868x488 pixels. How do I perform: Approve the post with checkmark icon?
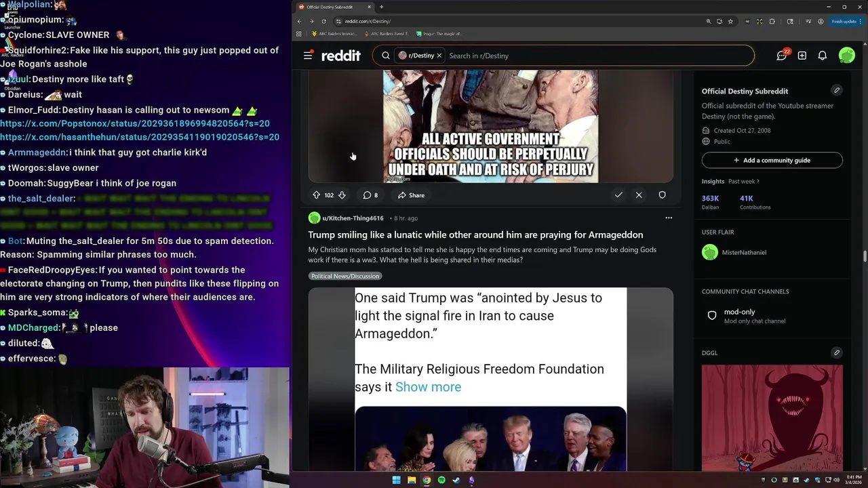[x=618, y=195]
